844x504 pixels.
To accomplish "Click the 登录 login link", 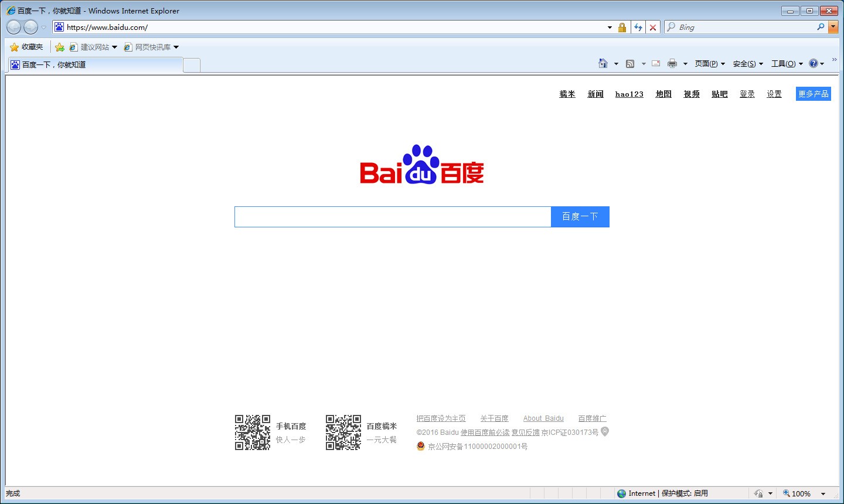I will tap(747, 94).
